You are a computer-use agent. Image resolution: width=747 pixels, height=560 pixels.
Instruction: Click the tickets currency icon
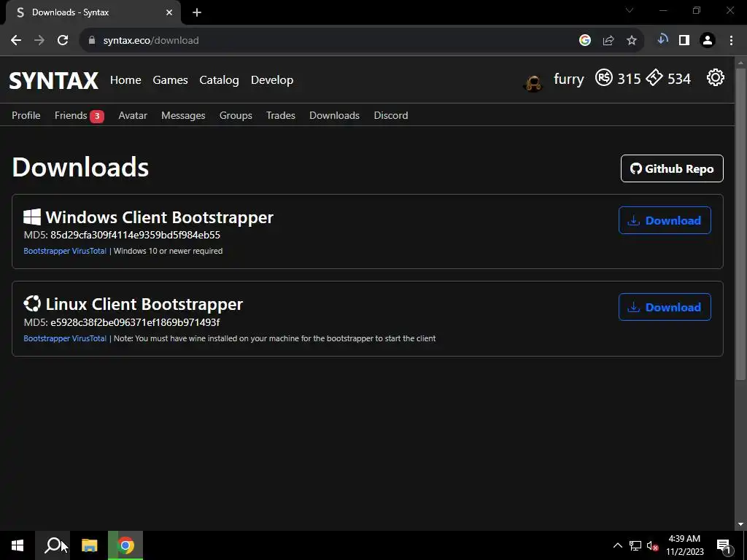pos(654,77)
